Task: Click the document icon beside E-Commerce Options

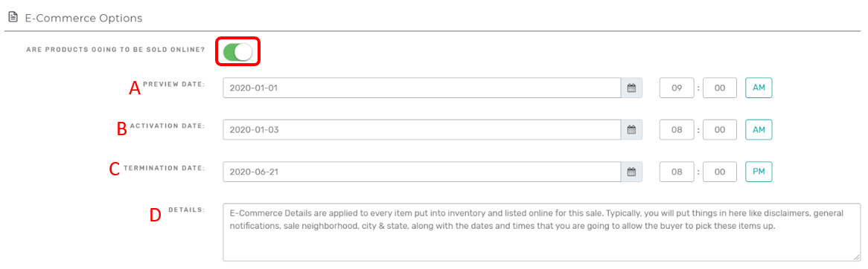Action: click(x=13, y=18)
